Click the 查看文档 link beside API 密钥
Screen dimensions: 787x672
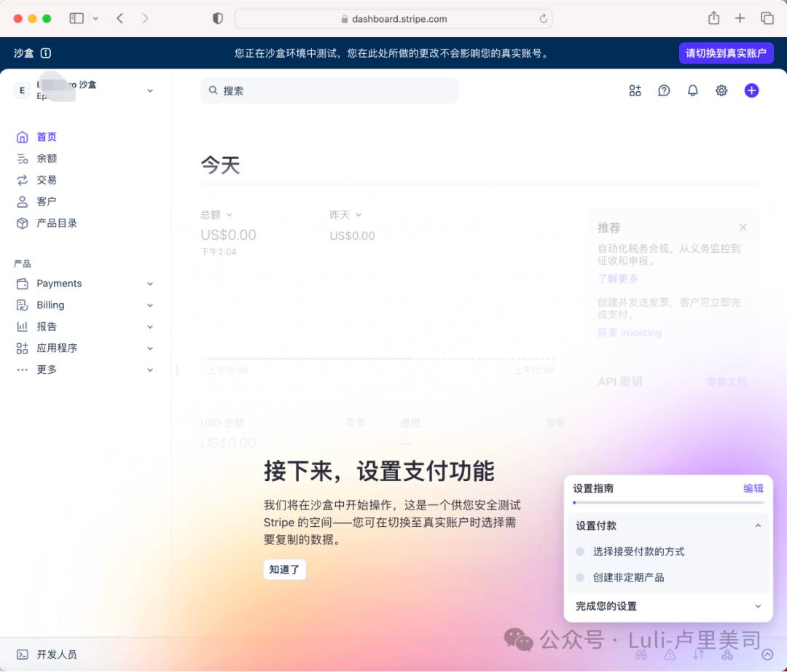coord(727,382)
